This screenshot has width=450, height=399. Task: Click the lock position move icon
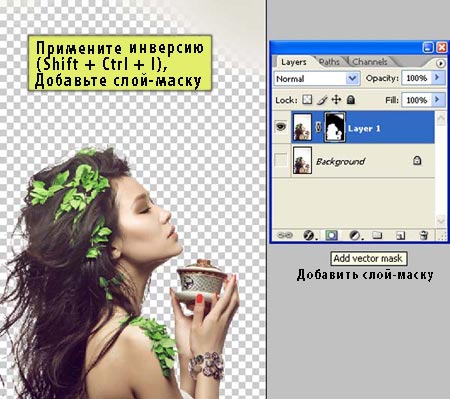coord(336,100)
